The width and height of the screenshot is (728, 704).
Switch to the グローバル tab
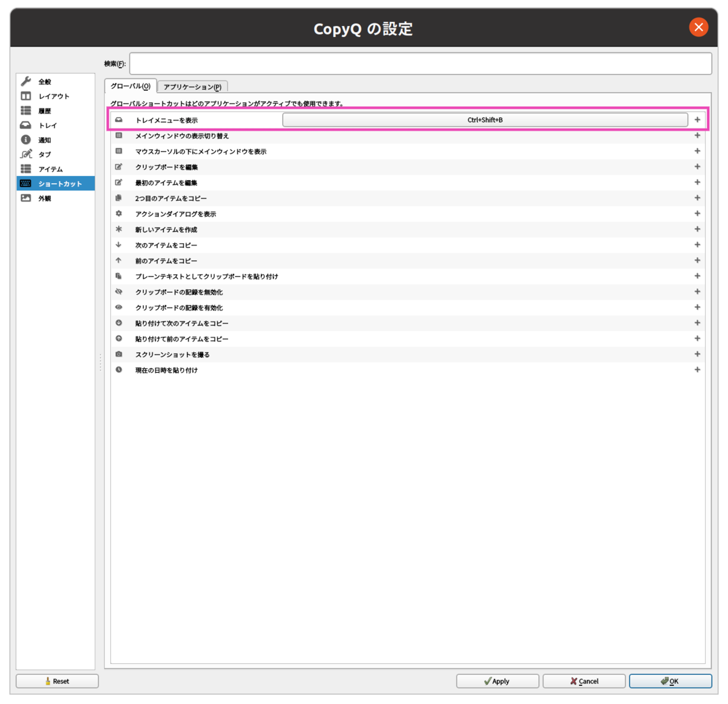(x=130, y=86)
